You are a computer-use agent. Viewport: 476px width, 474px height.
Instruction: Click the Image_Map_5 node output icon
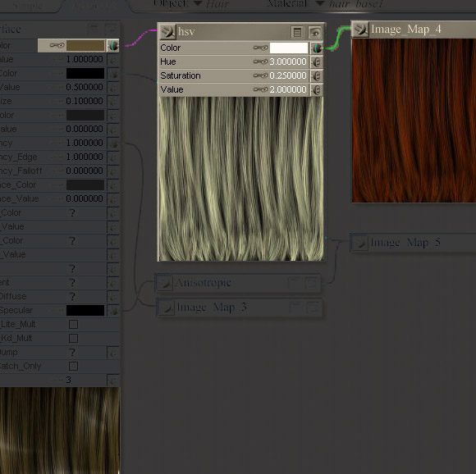pyautogui.click(x=360, y=243)
